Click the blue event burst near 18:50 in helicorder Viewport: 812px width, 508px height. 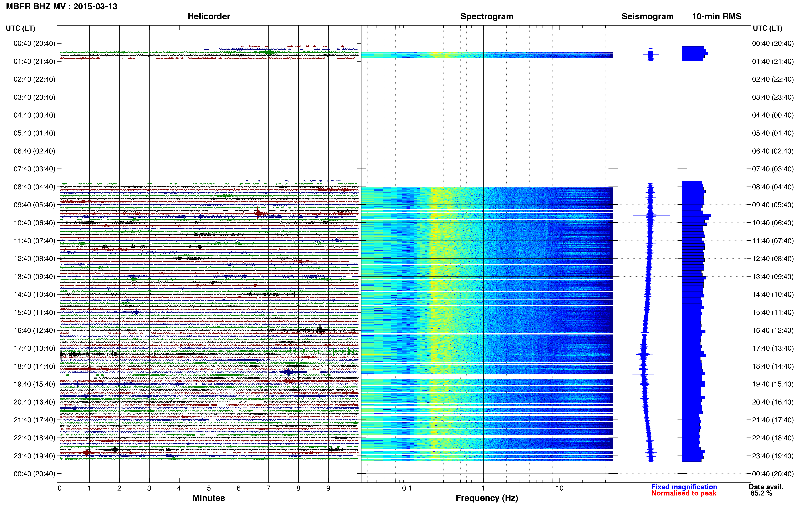coord(289,372)
